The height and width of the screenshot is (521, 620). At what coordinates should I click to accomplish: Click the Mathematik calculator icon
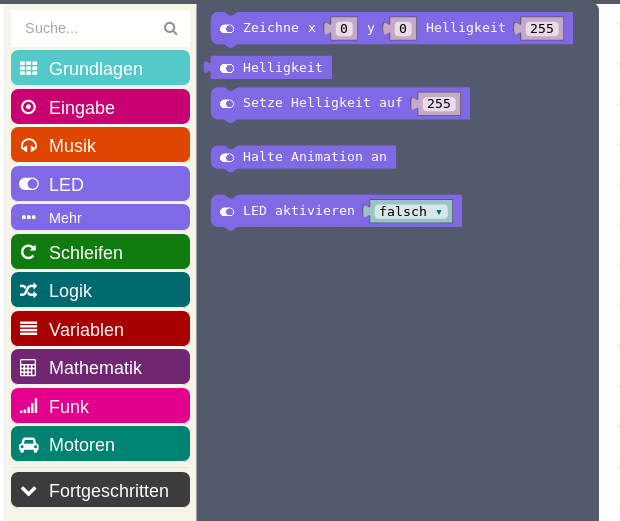(x=28, y=368)
